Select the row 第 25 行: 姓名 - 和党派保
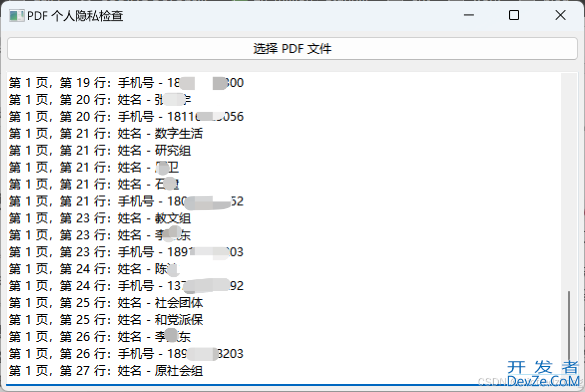585x392 pixels. 106,320
